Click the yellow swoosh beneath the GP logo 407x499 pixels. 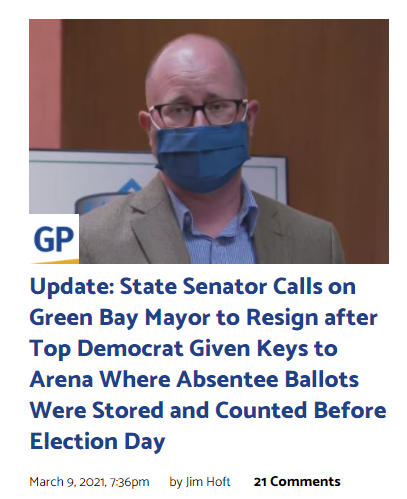coord(54,261)
